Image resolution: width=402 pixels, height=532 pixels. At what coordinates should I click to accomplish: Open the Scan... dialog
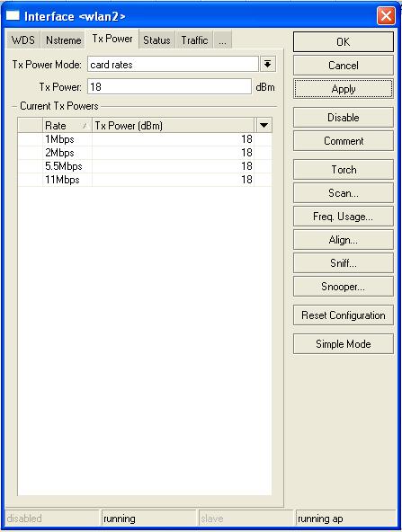click(x=344, y=192)
